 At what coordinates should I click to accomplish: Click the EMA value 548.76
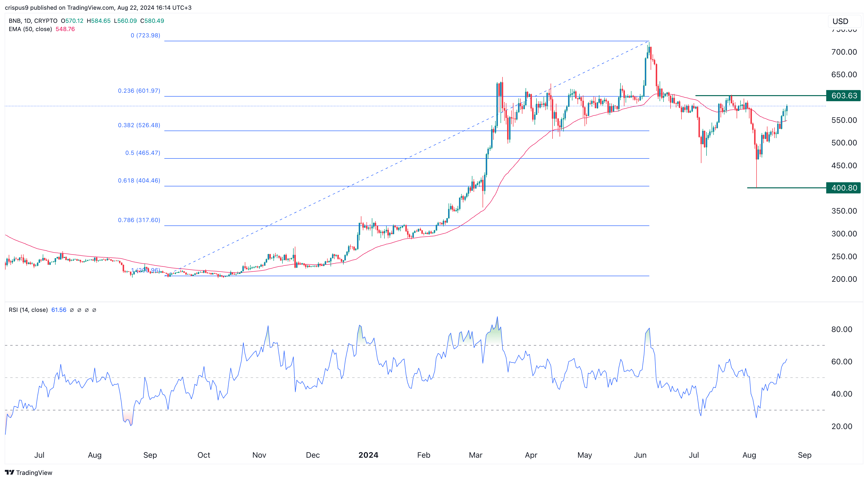tap(65, 29)
